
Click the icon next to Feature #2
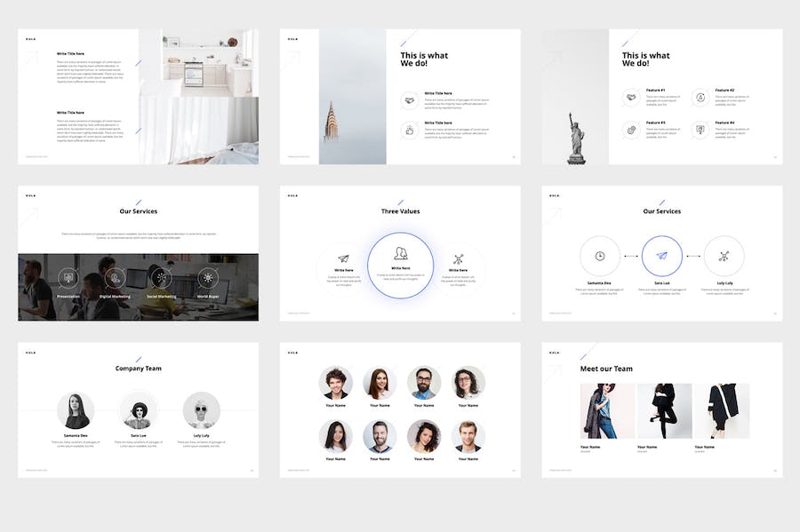coord(700,97)
